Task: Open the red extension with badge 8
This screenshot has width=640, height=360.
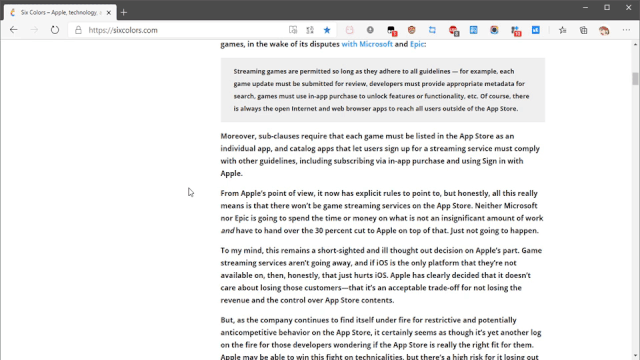Action: coord(453,30)
